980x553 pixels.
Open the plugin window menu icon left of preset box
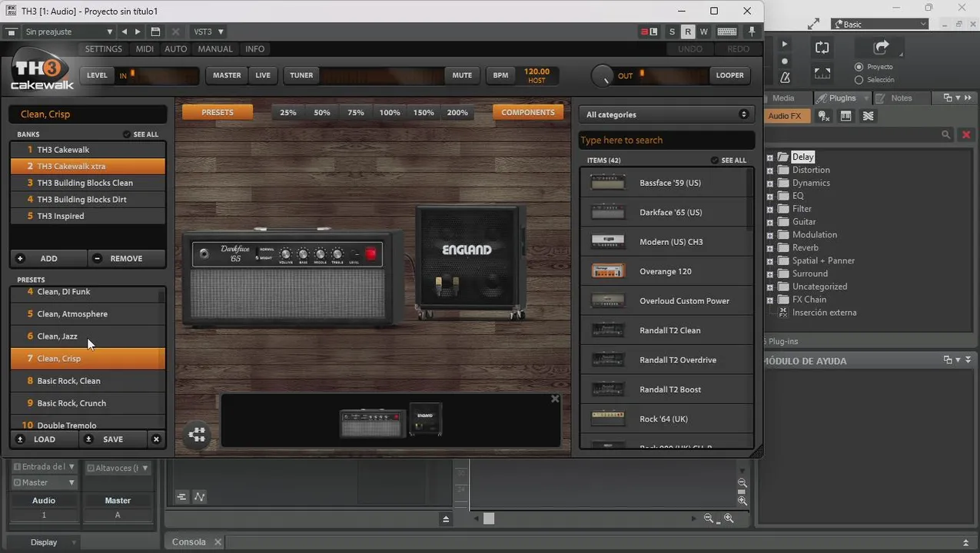[11, 31]
